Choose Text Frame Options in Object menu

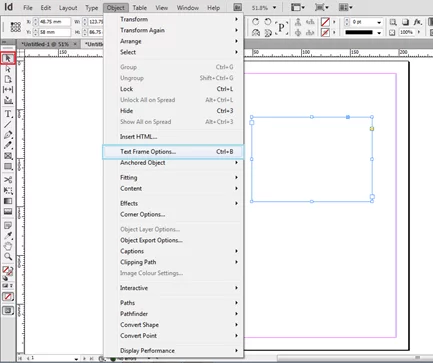[x=173, y=152]
